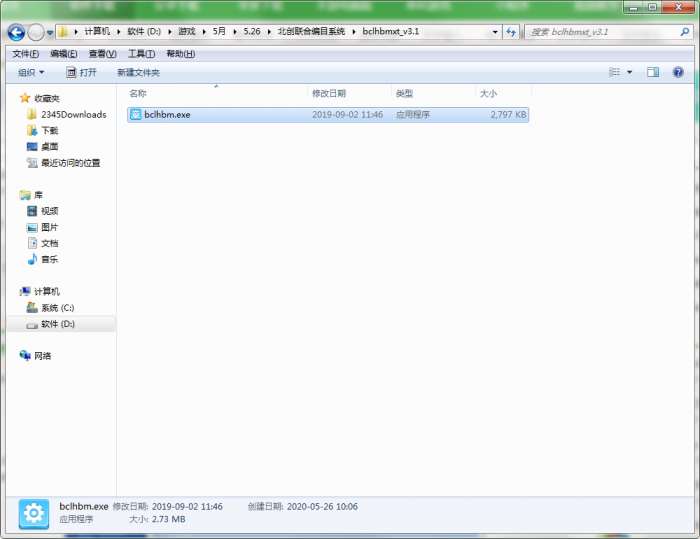Close the Explorer window

678,8
